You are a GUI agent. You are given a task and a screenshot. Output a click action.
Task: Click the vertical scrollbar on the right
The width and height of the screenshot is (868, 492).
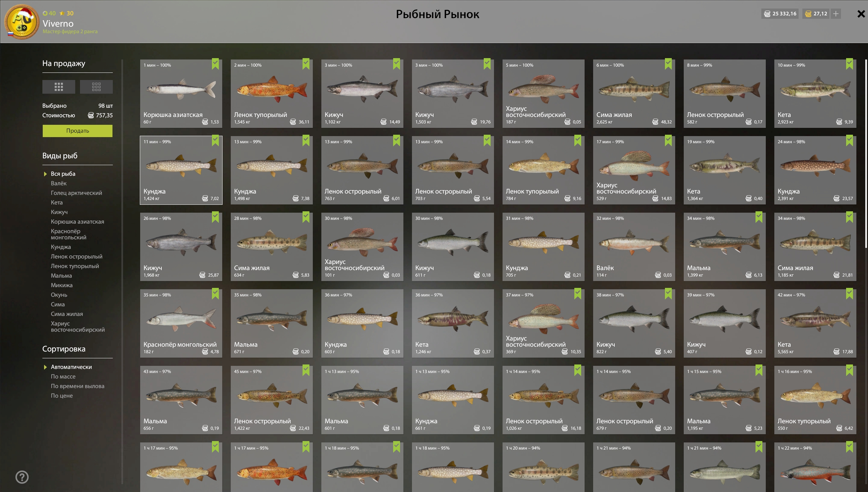866,154
